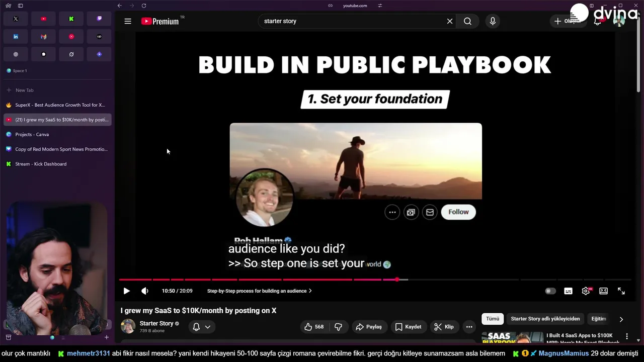The image size is (644, 362).
Task: Open the notification bell subscription dropdown
Action: [x=201, y=327]
